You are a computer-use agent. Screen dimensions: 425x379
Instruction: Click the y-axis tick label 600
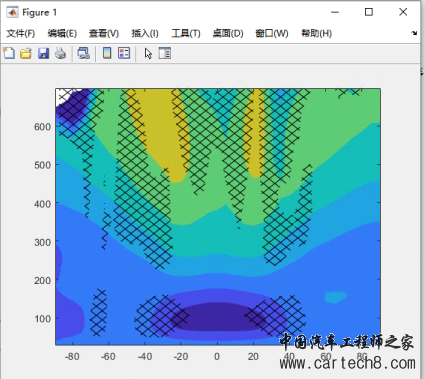click(x=42, y=127)
